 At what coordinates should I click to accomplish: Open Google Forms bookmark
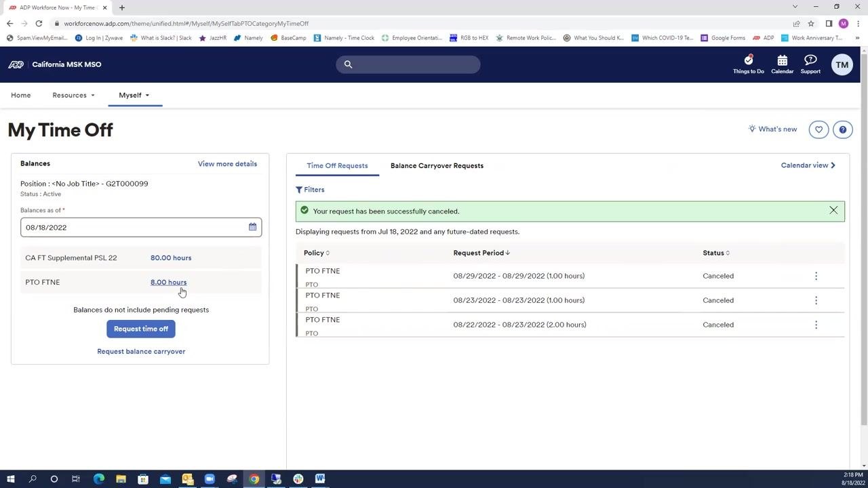click(723, 38)
